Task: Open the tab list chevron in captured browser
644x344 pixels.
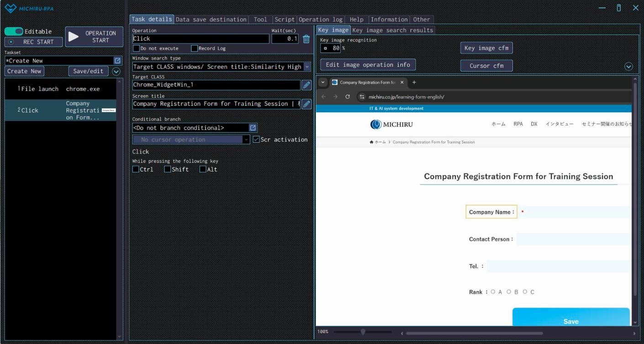Action: [323, 82]
